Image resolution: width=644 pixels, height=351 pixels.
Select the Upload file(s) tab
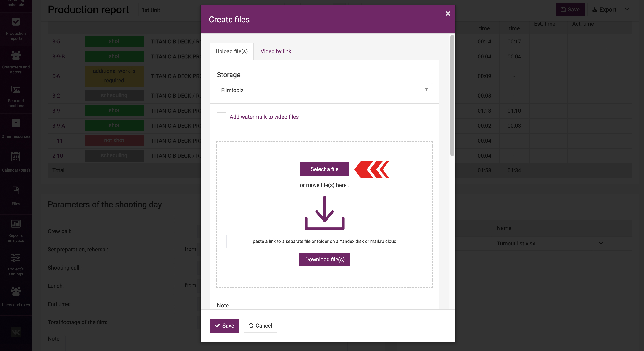click(x=232, y=51)
